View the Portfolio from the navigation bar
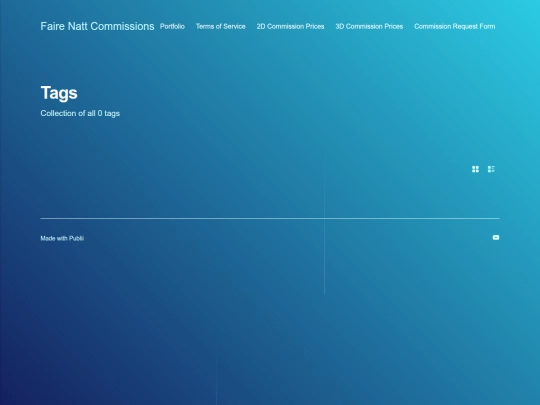Viewport: 540px width, 405px height. pos(172,27)
